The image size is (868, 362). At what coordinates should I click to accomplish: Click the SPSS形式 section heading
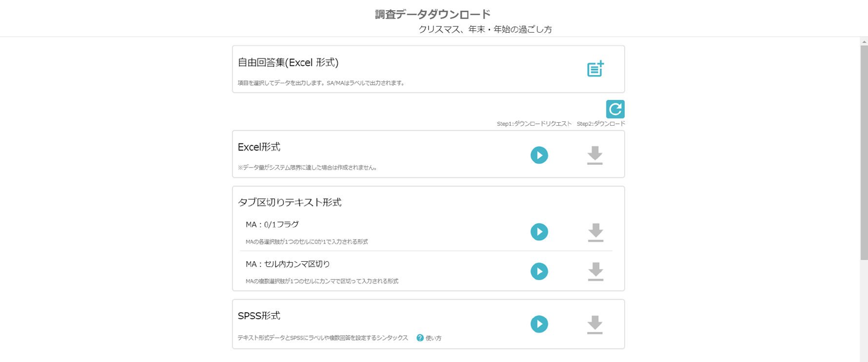[258, 316]
